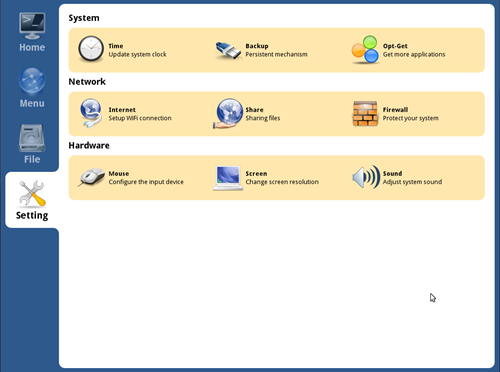Screen dimensions: 500x372
Task: Click the Menu globe icon in sidebar
Action: click(x=32, y=80)
